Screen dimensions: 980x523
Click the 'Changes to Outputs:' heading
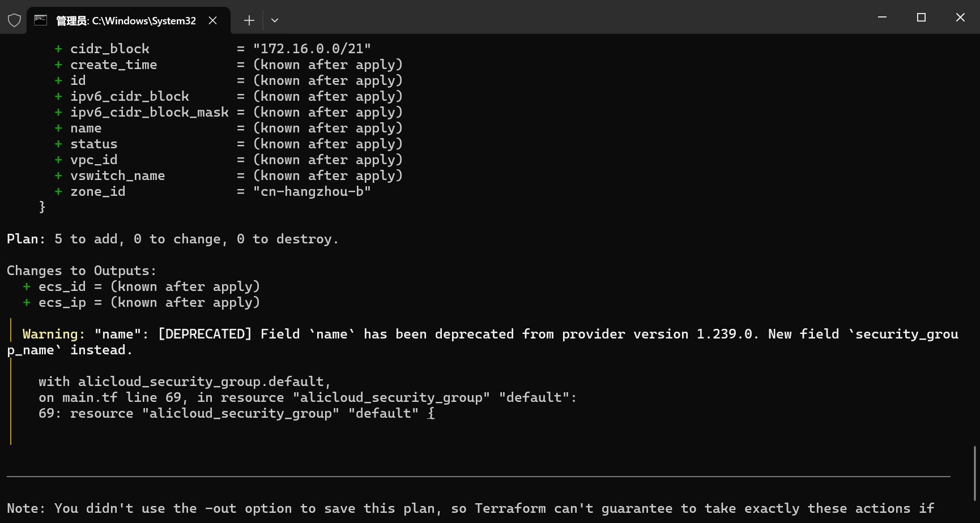pyautogui.click(x=81, y=271)
